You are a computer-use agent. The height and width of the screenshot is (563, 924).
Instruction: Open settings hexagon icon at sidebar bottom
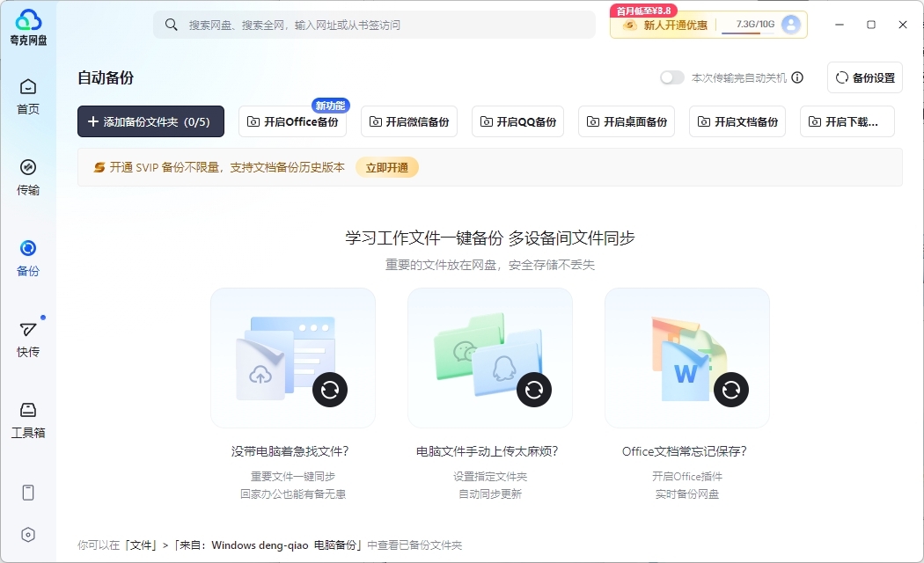pyautogui.click(x=28, y=535)
